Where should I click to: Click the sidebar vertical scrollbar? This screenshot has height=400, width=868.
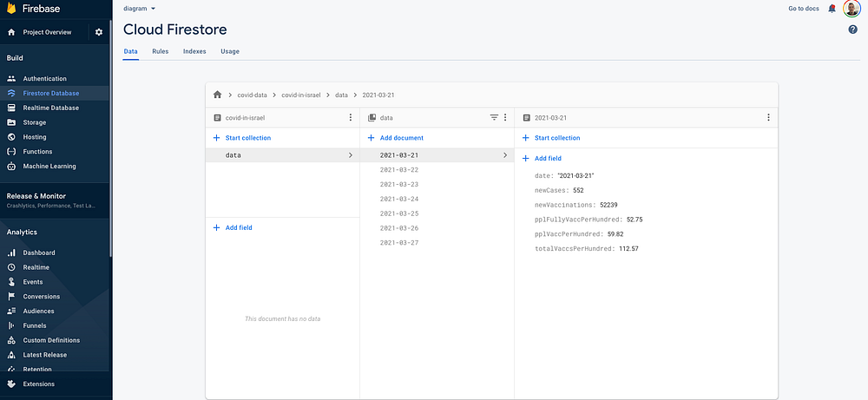coord(111,138)
